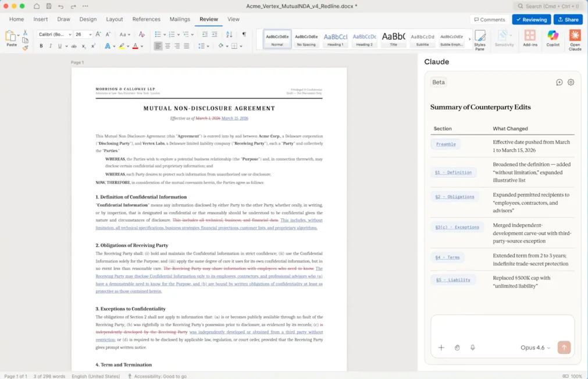Switch to the View tab
588x379 pixels.
click(233, 19)
